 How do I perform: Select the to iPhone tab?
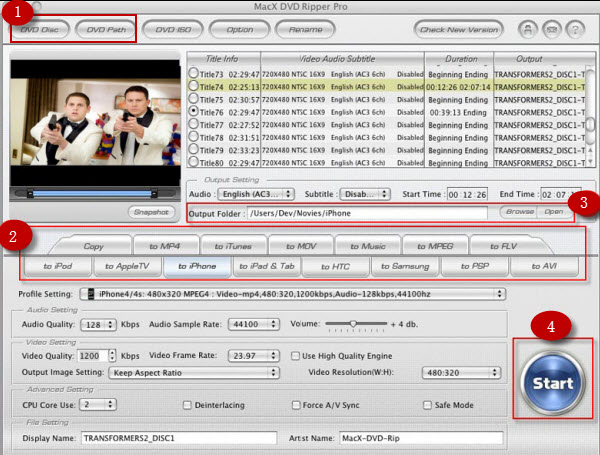click(x=197, y=266)
